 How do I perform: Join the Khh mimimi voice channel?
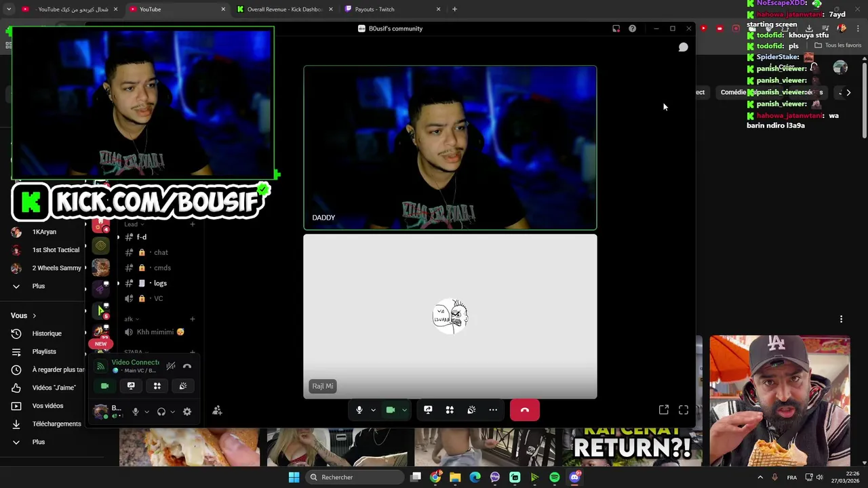[159, 332]
